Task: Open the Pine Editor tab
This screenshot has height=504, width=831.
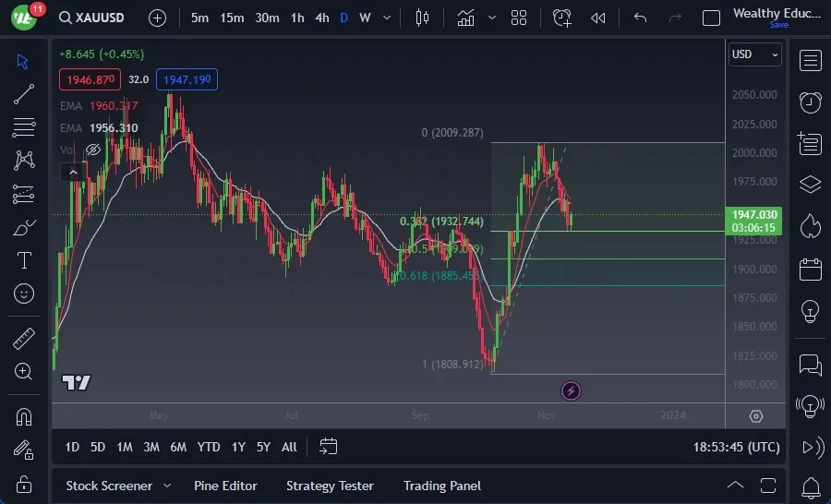Action: pos(225,486)
